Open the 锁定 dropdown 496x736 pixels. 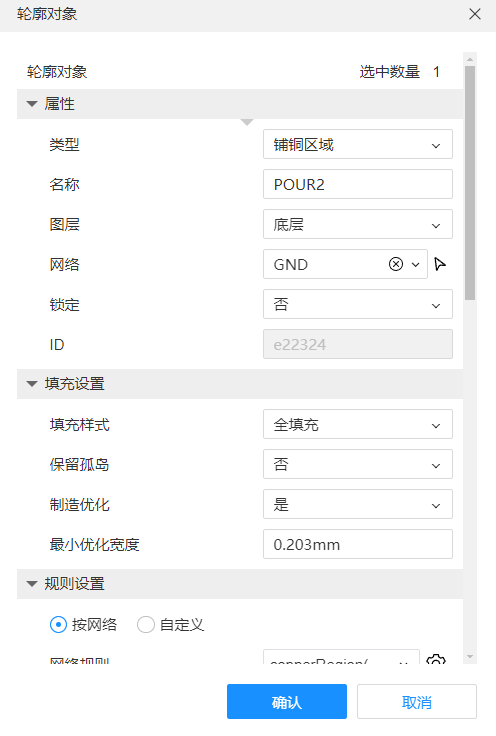tap(358, 304)
